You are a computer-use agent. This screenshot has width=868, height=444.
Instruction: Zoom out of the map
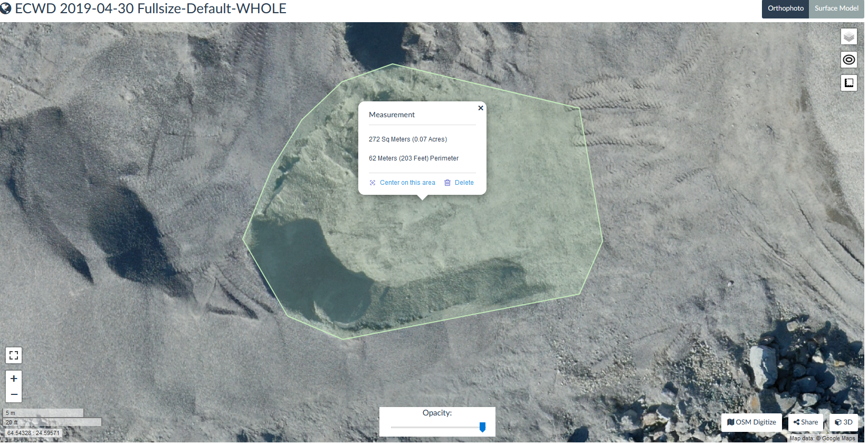pyautogui.click(x=14, y=394)
